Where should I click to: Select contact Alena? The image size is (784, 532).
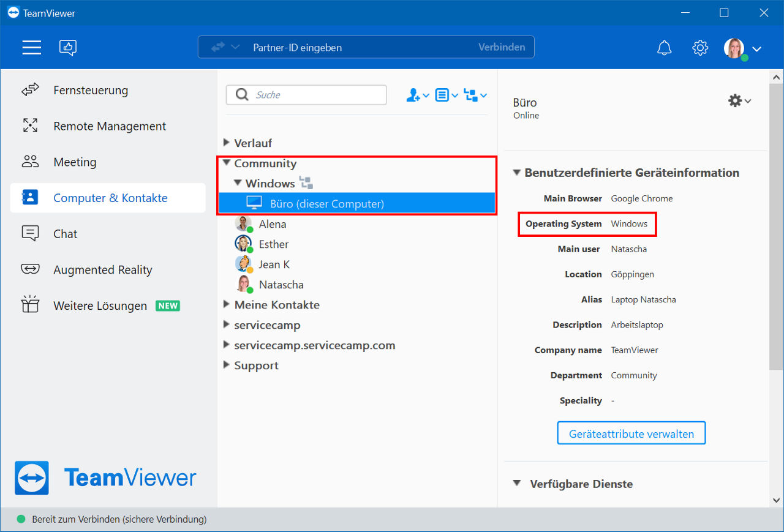tap(273, 224)
